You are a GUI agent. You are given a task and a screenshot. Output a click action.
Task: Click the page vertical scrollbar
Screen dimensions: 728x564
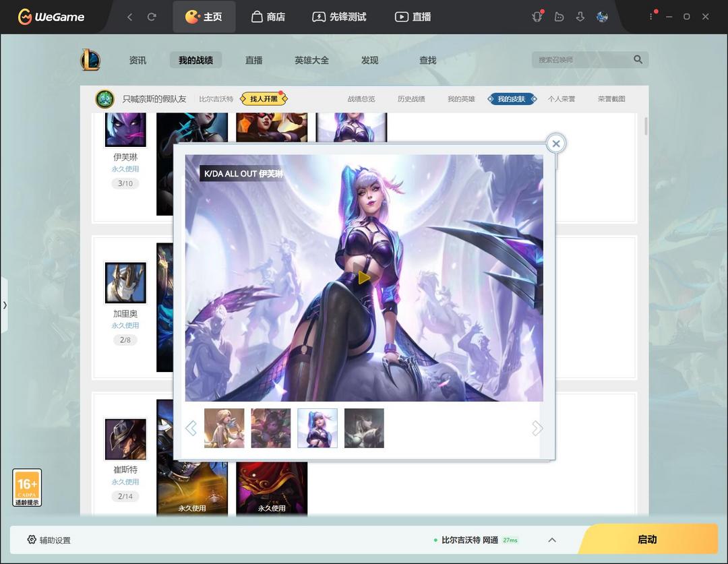pyautogui.click(x=645, y=126)
